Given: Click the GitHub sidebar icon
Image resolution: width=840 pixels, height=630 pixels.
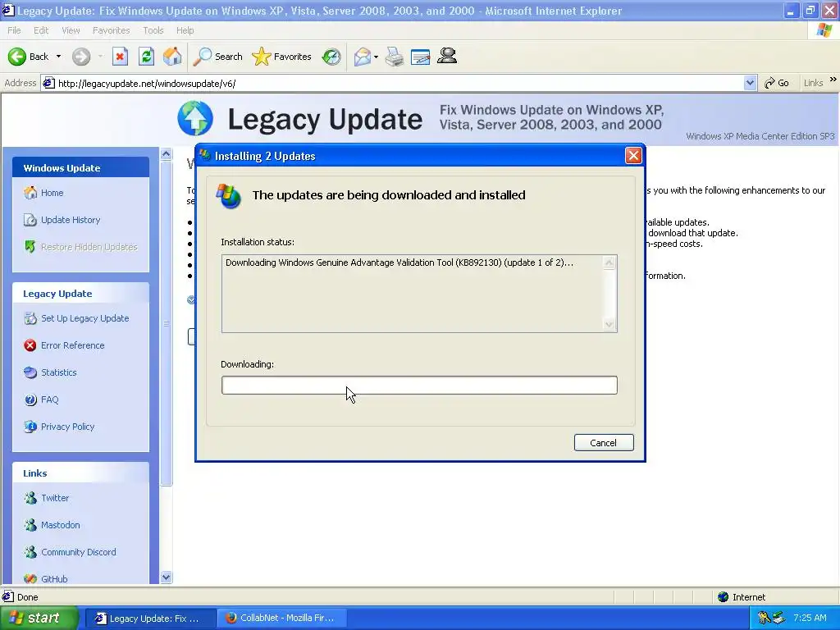Looking at the screenshot, I should click(30, 579).
